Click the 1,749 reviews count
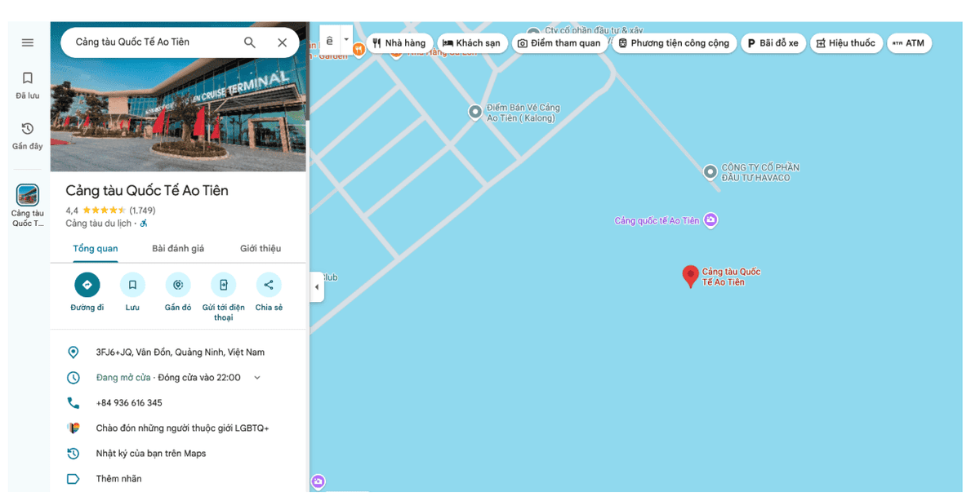 (142, 211)
